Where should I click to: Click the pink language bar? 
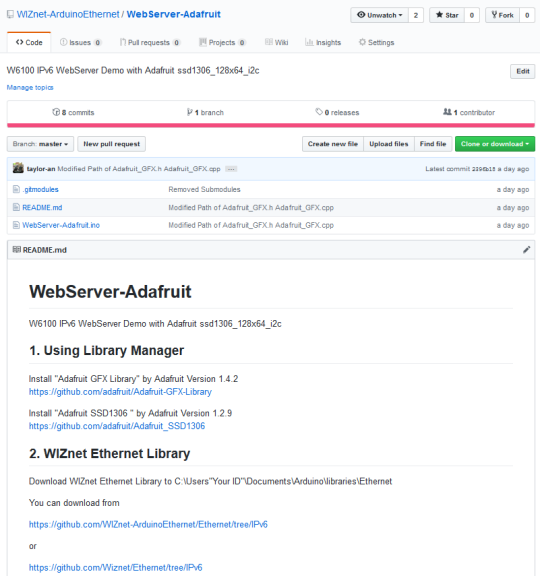[x=271, y=125]
